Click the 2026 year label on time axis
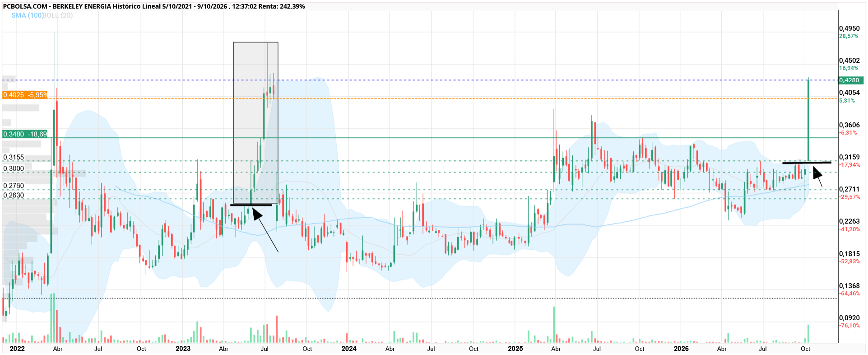 [x=681, y=349]
